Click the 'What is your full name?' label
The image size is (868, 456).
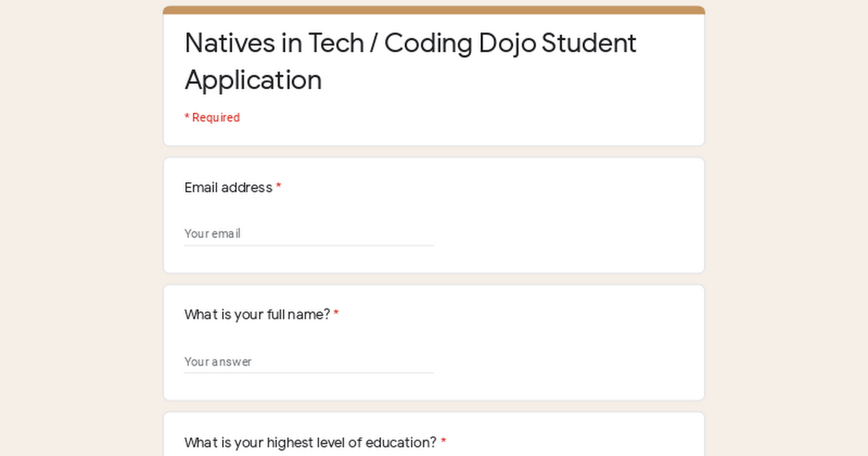pos(257,315)
